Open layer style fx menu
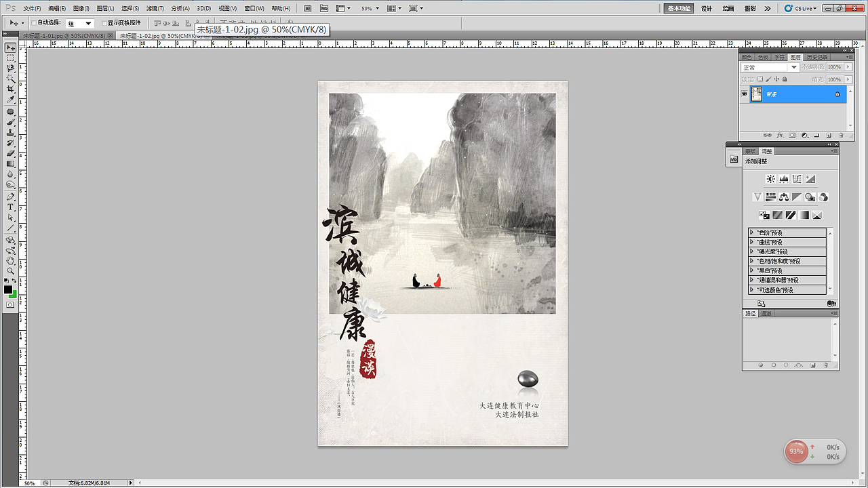The width and height of the screenshot is (868, 488). point(780,136)
